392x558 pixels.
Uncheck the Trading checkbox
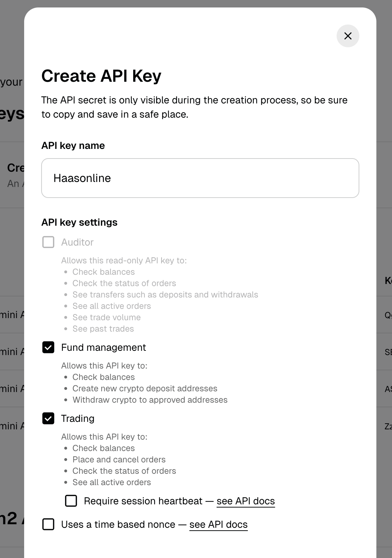pos(48,418)
